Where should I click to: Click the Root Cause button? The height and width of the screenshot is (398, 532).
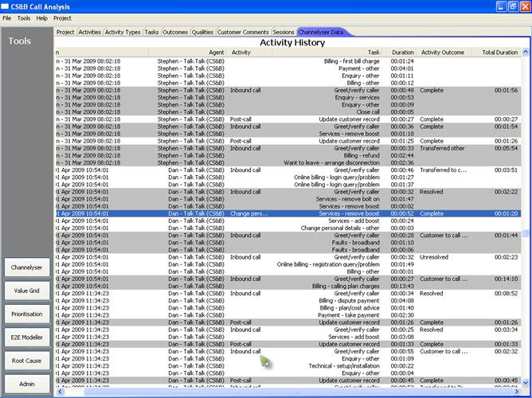26,361
